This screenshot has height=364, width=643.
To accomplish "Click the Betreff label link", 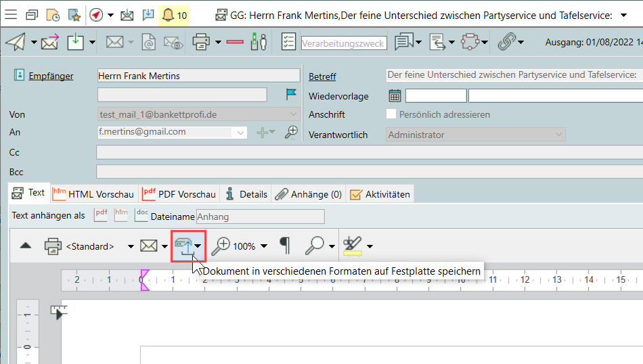I will pyautogui.click(x=322, y=76).
